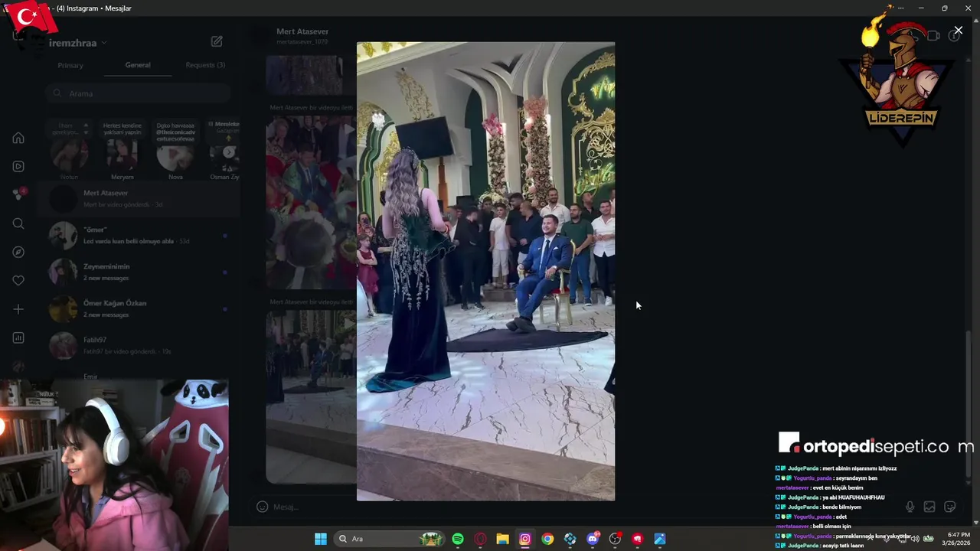Open Discord from the taskbar
Image resolution: width=980 pixels, height=551 pixels.
tap(593, 539)
